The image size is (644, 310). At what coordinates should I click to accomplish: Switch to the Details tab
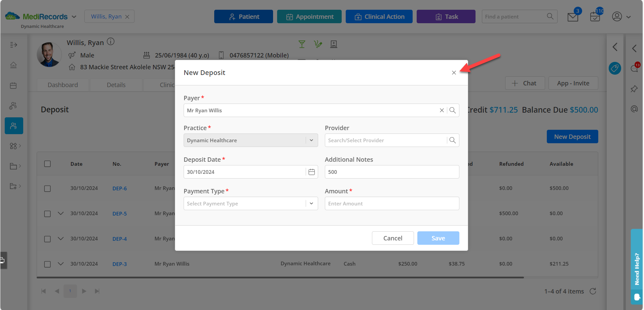click(116, 85)
